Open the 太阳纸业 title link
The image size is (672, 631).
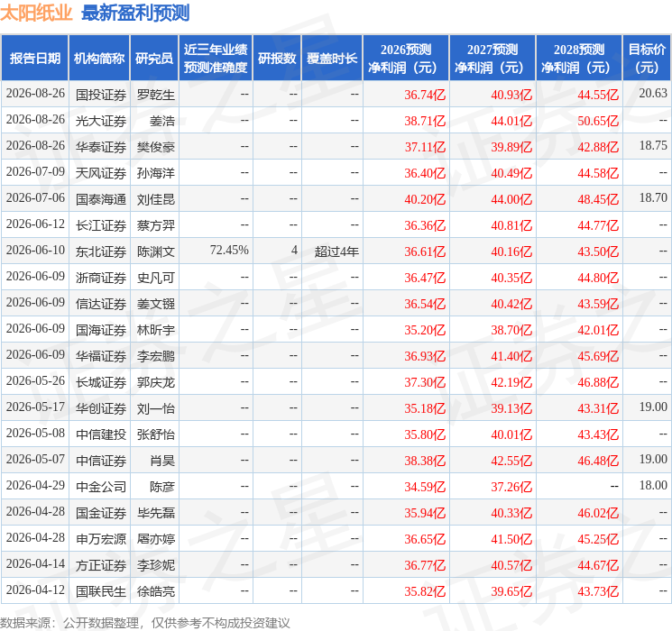tap(36, 13)
